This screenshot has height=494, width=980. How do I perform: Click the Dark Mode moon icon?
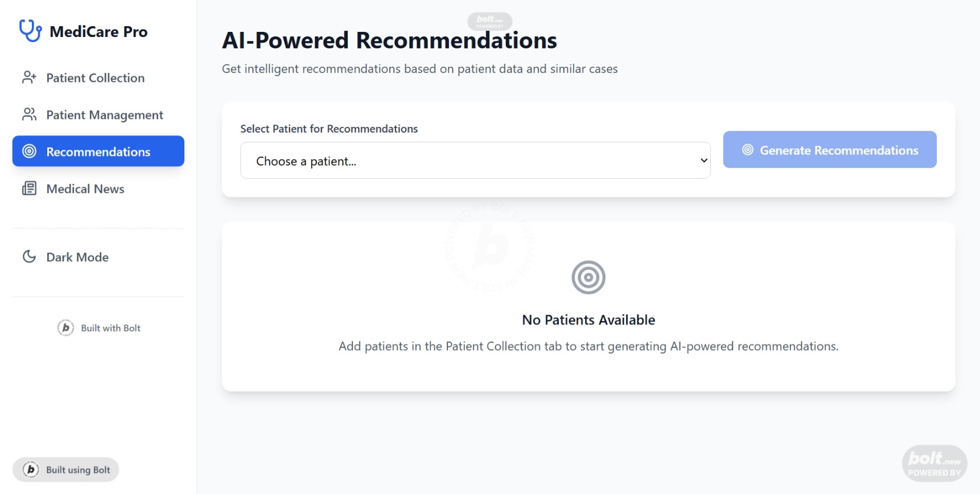29,257
